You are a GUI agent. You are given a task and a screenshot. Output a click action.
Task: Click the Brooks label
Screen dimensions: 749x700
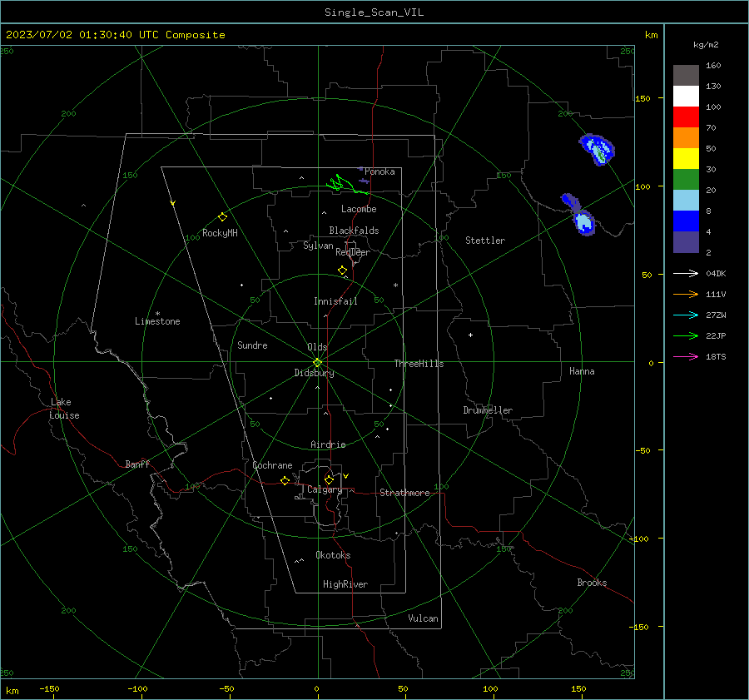pos(592,583)
